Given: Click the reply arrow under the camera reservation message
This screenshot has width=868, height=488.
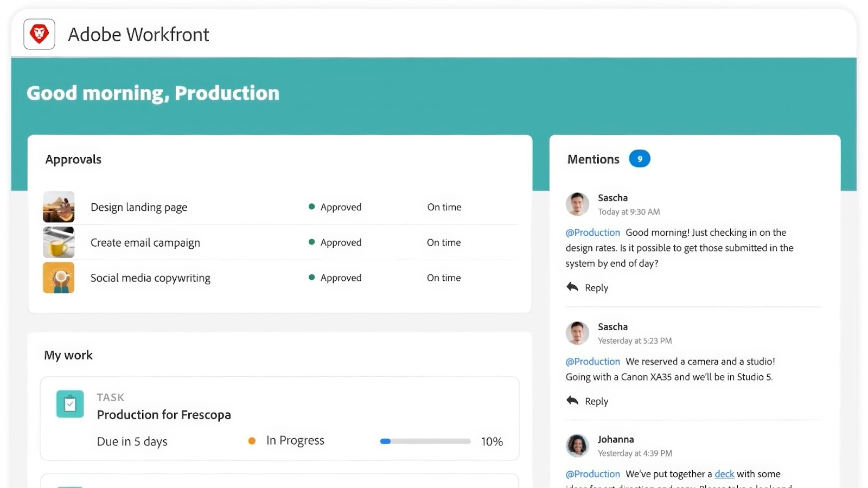Looking at the screenshot, I should (x=572, y=401).
